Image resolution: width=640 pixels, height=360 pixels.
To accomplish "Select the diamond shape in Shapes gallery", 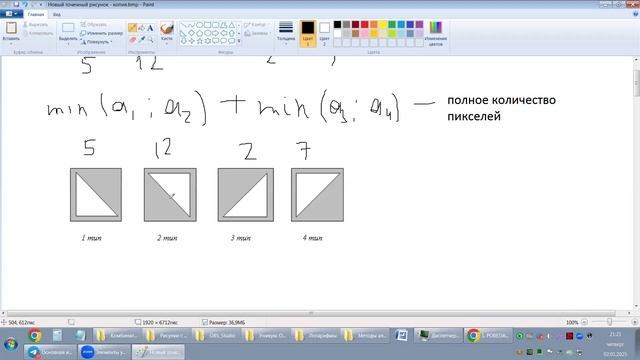I will pyautogui.click(x=191, y=33).
